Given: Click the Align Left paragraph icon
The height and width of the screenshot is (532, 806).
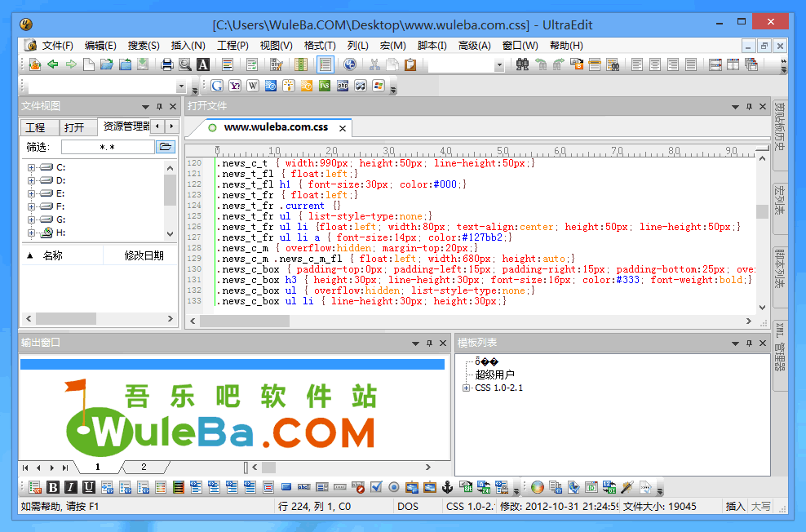Looking at the screenshot, I should point(637,64).
